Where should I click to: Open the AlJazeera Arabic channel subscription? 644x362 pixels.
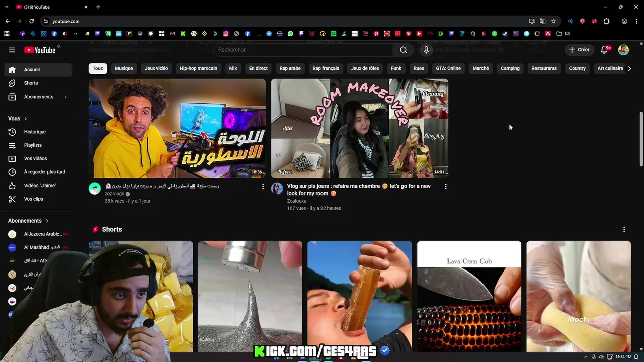point(38,234)
